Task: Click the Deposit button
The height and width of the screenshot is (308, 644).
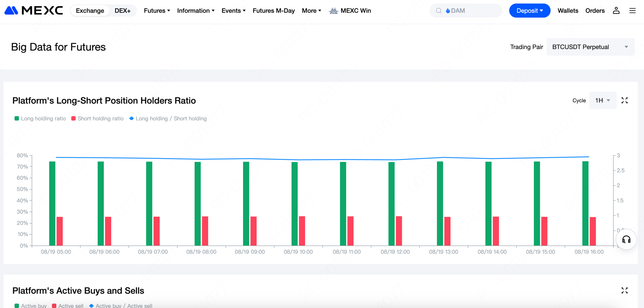Action: click(x=529, y=11)
